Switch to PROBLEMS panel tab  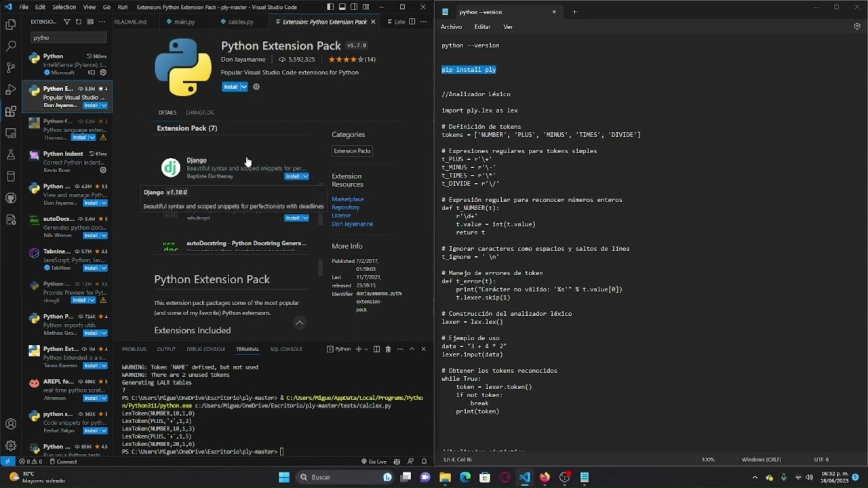134,349
